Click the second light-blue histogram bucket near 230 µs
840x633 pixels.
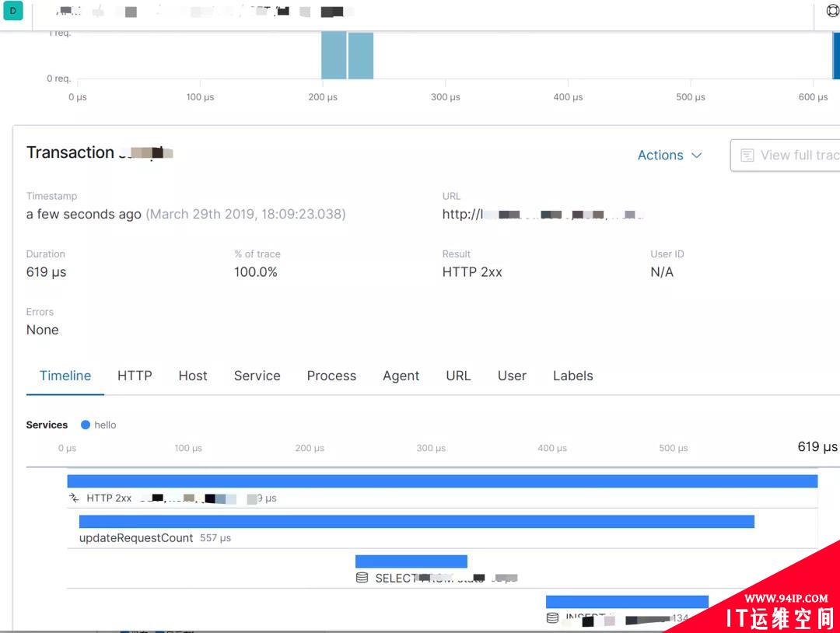coord(361,56)
